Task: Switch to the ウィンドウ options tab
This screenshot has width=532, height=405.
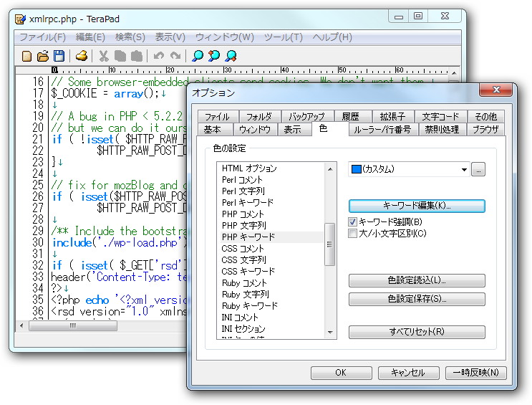Action: pyautogui.click(x=255, y=130)
